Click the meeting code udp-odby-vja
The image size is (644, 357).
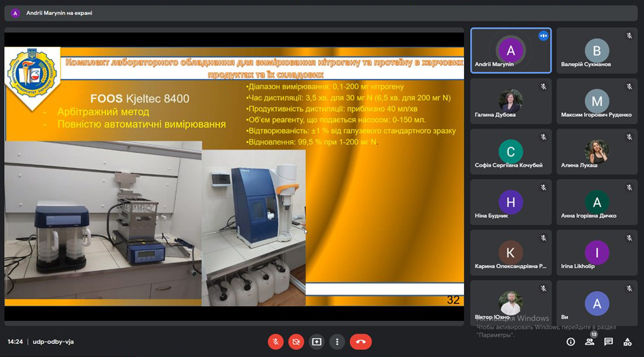pyautogui.click(x=54, y=342)
